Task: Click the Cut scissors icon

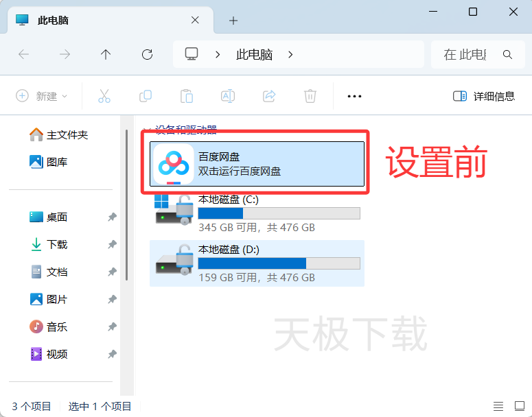Action: pos(104,96)
